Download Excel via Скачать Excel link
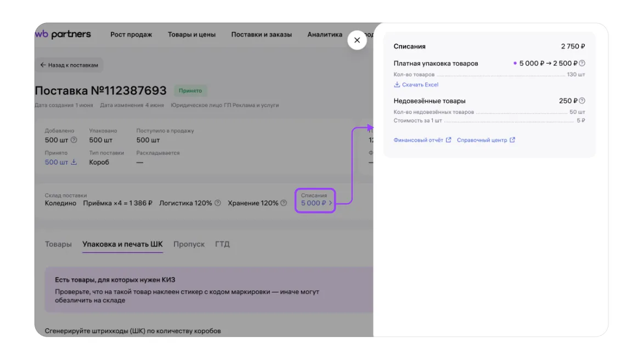Image resolution: width=644 pixels, height=359 pixels. click(x=420, y=85)
